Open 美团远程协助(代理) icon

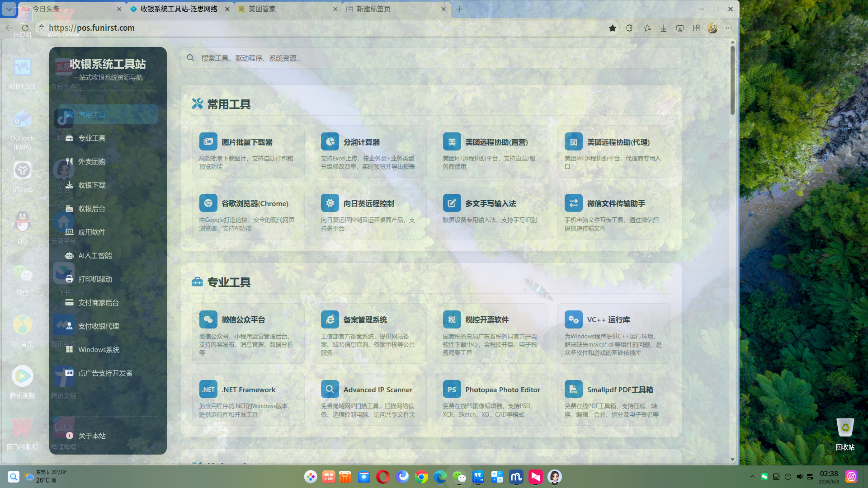(573, 142)
